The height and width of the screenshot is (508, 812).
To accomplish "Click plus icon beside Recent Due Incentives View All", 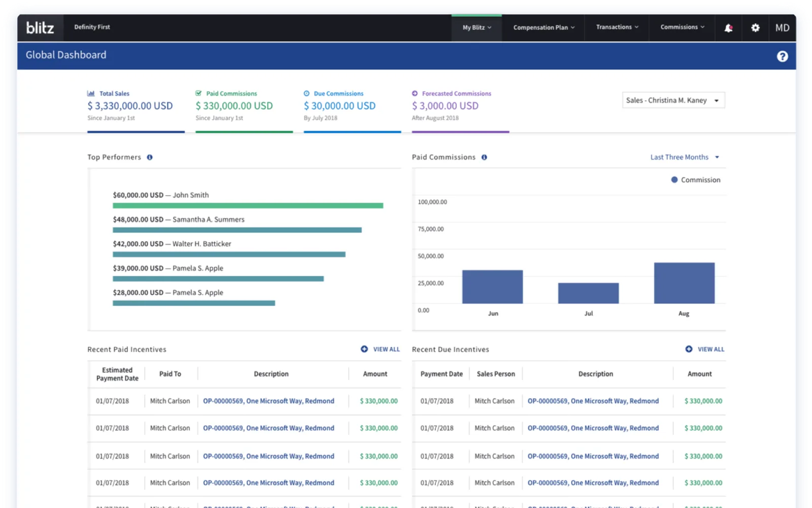I will (689, 349).
